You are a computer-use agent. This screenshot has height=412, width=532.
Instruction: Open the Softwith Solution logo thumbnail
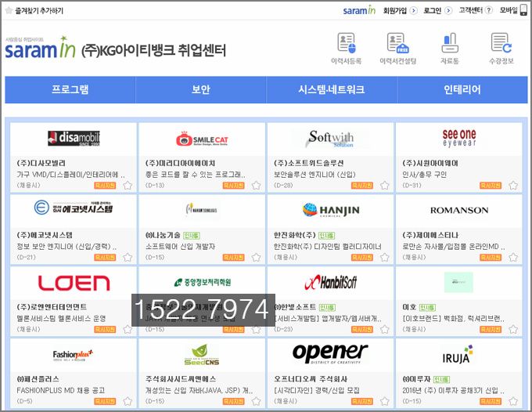tap(331, 139)
